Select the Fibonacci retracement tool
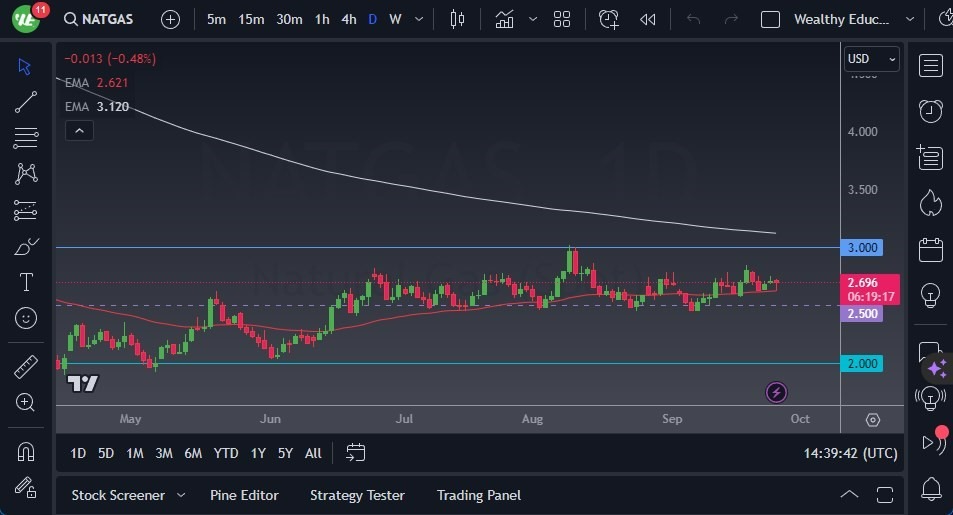The height and width of the screenshot is (515, 953). 26,137
